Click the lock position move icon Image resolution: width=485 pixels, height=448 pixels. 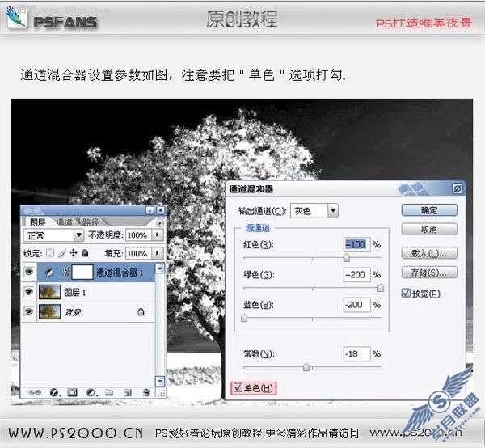click(x=73, y=253)
